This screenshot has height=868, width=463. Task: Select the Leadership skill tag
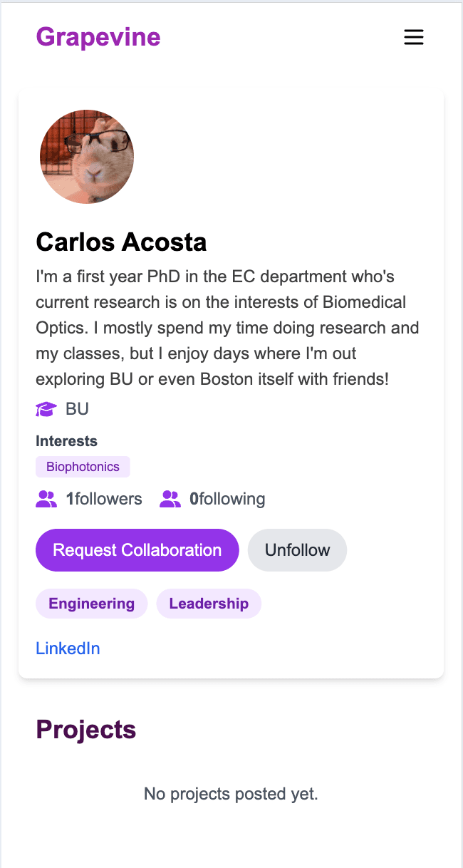tap(209, 604)
